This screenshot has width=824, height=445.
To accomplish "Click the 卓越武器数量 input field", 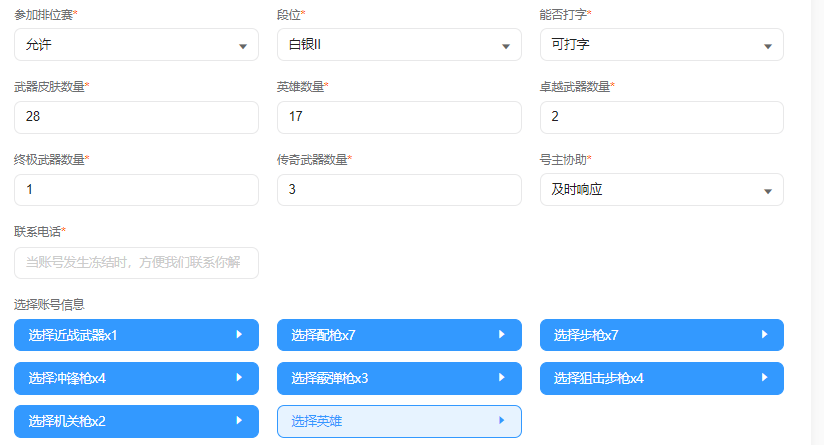I will click(x=661, y=117).
